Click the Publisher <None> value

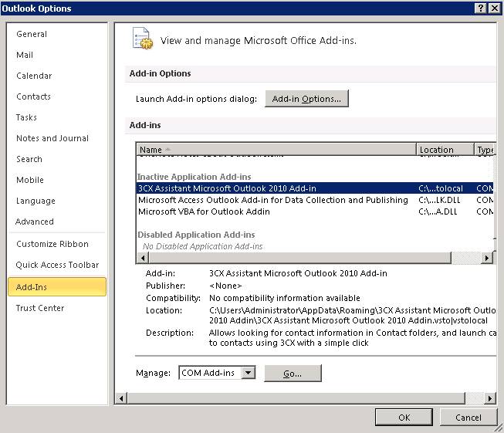tap(225, 286)
